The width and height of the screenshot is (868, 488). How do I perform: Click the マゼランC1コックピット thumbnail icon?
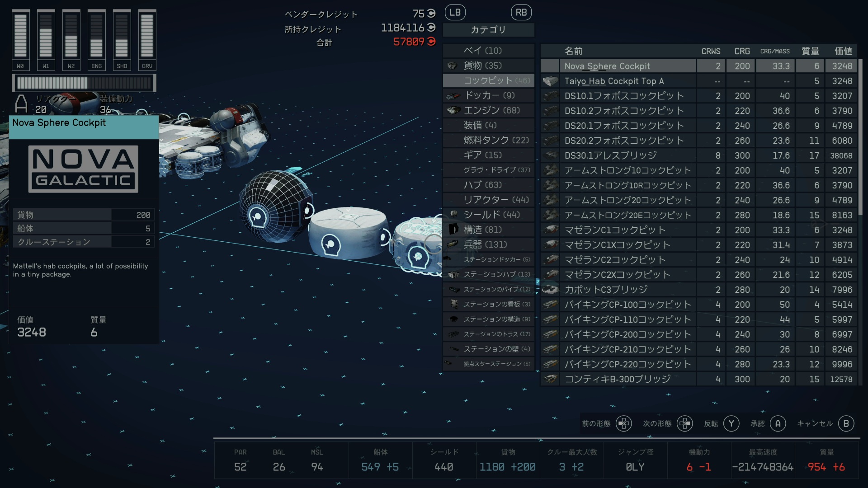coord(550,230)
